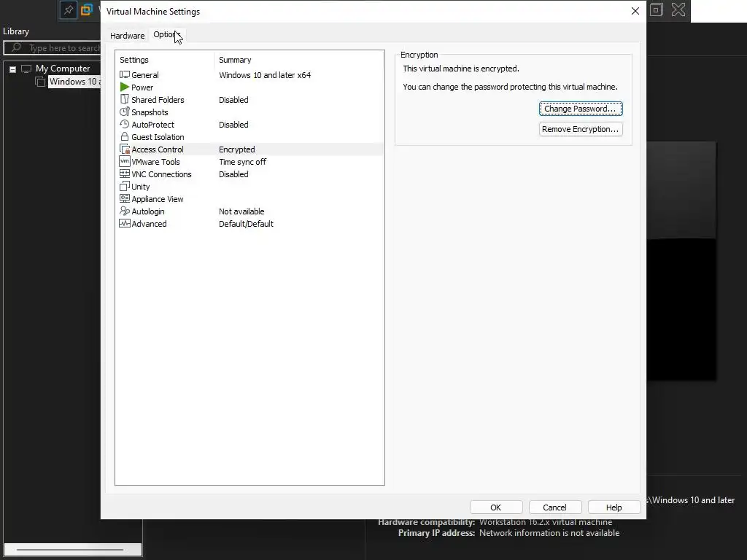Select the VMware Tools label
The image size is (747, 560).
click(x=155, y=162)
